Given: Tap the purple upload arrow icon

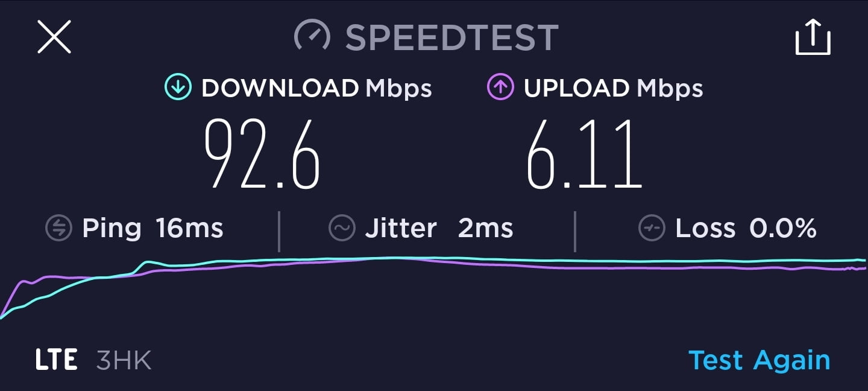Looking at the screenshot, I should pos(500,88).
